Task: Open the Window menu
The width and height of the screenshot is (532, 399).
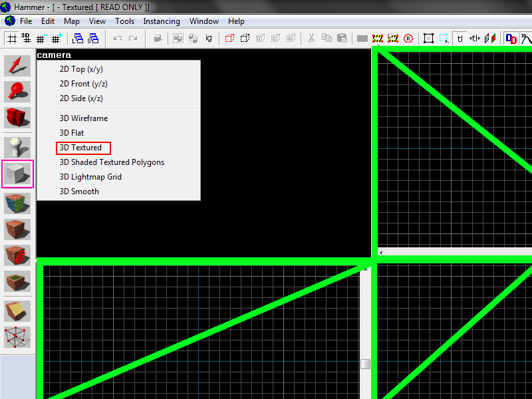Action: pos(204,21)
